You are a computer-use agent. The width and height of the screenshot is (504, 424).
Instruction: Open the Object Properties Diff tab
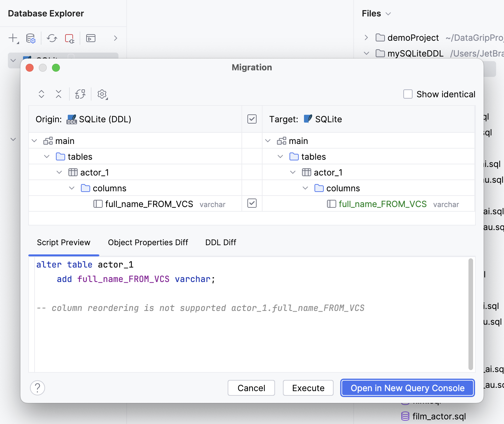coord(148,242)
